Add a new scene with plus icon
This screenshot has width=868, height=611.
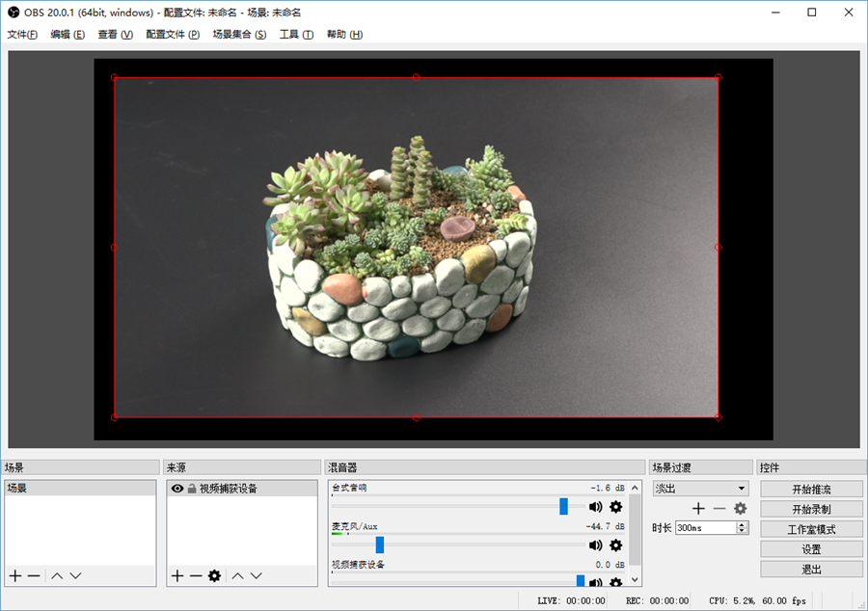14,575
